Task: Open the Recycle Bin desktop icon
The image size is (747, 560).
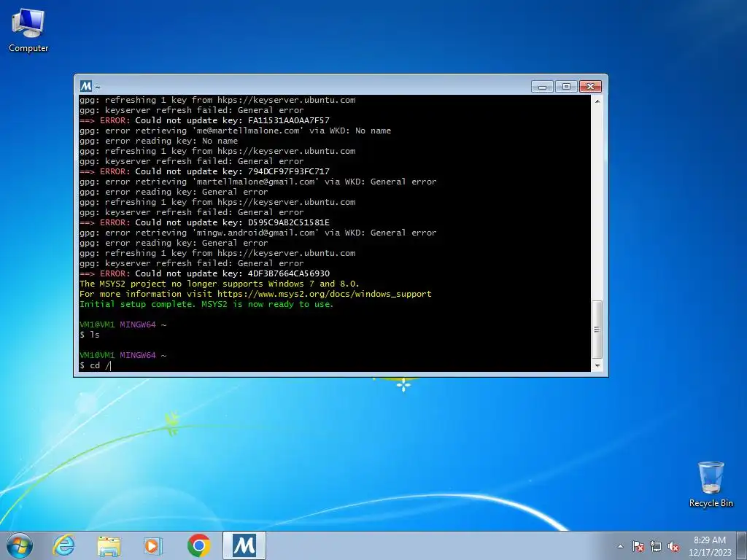Action: 711,484
